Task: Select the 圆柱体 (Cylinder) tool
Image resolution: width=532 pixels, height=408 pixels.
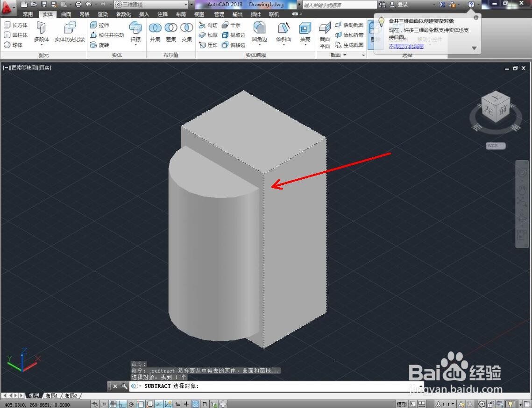Action: pos(15,35)
